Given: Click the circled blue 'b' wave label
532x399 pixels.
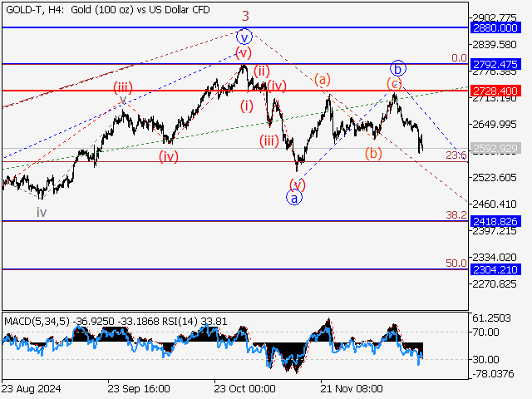Looking at the screenshot, I should (x=398, y=67).
